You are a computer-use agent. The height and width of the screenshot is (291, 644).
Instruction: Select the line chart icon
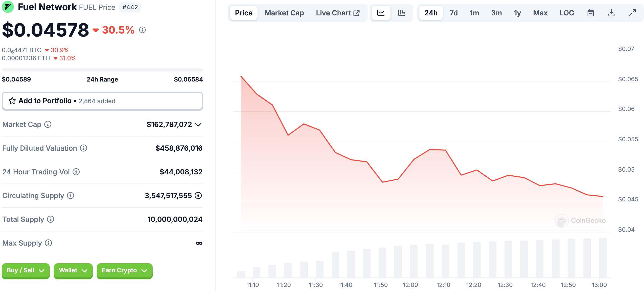381,13
